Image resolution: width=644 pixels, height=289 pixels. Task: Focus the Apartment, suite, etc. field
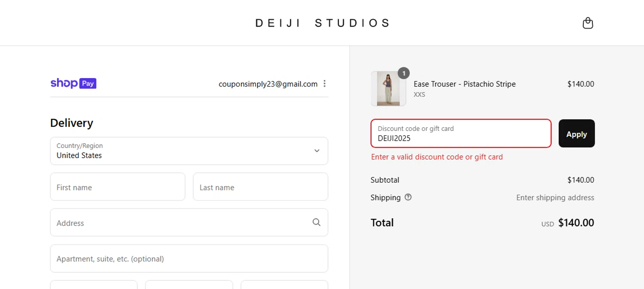[189, 259]
